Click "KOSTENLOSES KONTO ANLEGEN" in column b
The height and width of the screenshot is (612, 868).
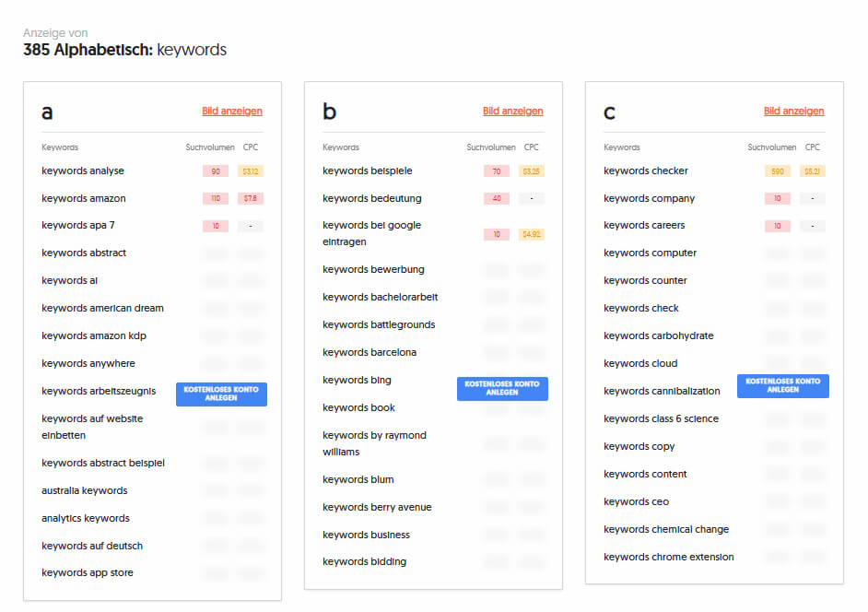502,388
